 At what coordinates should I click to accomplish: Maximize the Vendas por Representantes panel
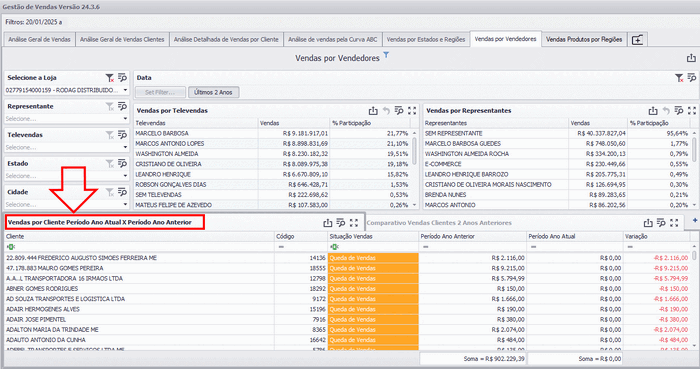coord(692,111)
